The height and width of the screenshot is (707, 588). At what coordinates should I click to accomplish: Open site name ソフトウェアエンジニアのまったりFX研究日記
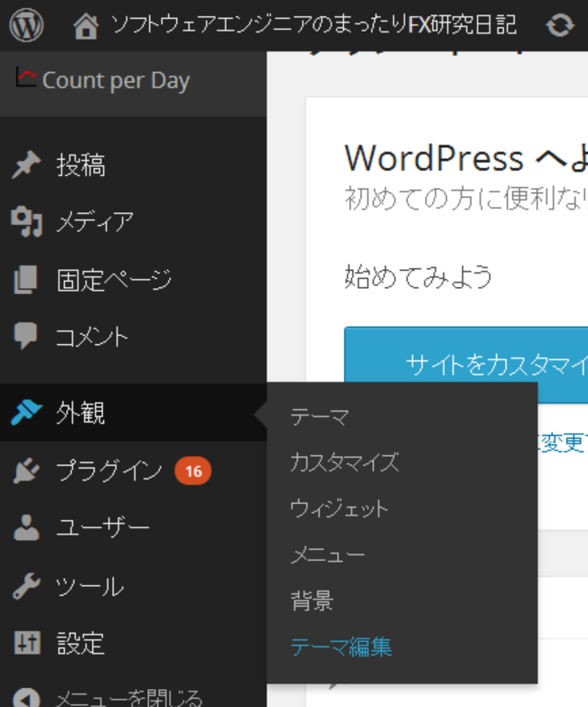[313, 24]
